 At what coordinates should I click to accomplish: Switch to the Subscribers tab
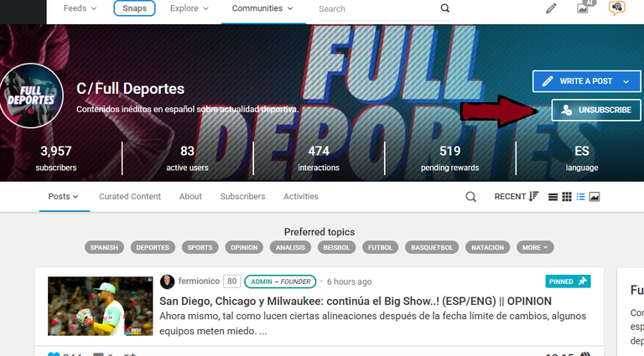click(x=242, y=197)
